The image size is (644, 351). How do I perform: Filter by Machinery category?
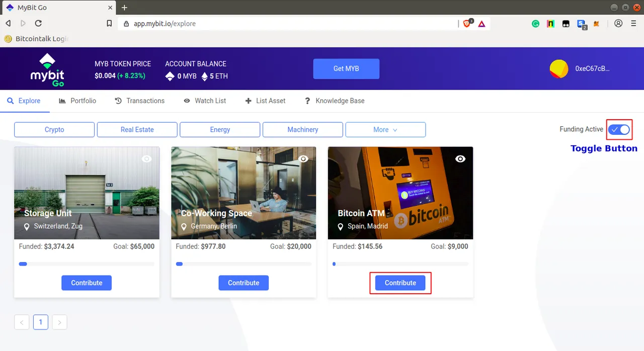click(303, 130)
